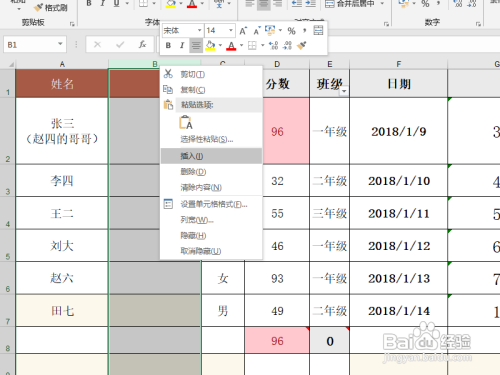Click the 姓名 header cell
This screenshot has height=375, width=500.
coord(62,83)
